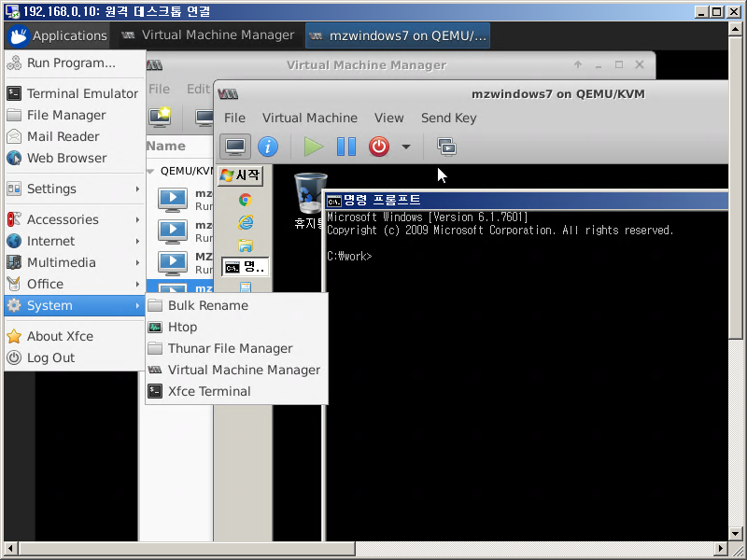
Task: Open File menu in mzwindows7 window
Action: (235, 118)
